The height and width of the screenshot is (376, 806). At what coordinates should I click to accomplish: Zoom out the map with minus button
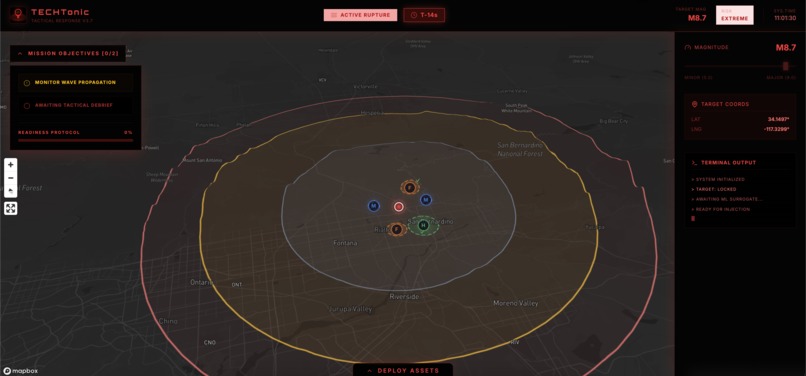point(11,178)
